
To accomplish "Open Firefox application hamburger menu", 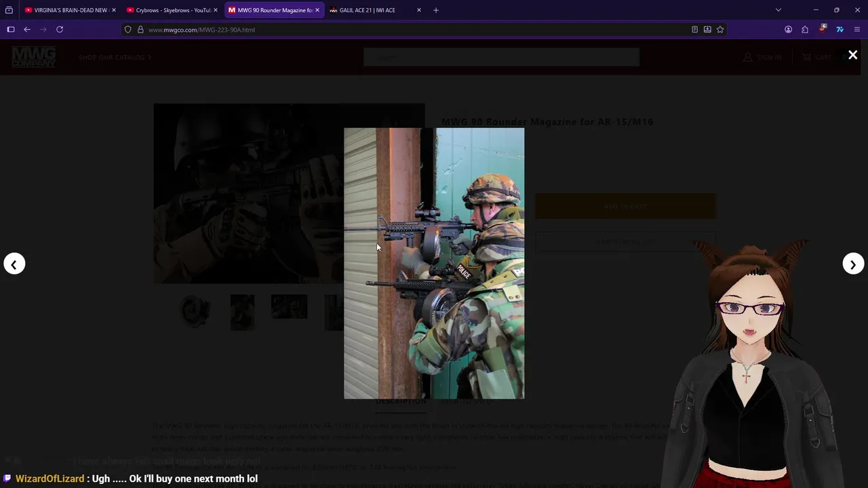I will 857,29.
